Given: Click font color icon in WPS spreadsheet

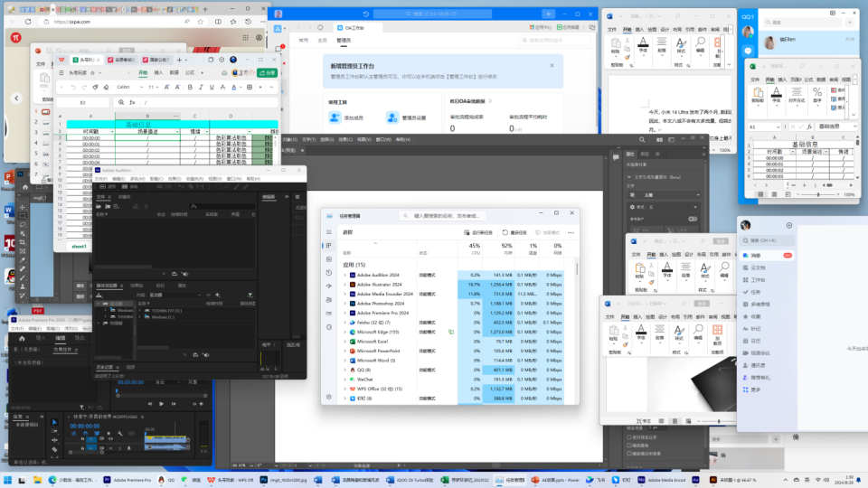Looking at the screenshot, I should 233,87.
